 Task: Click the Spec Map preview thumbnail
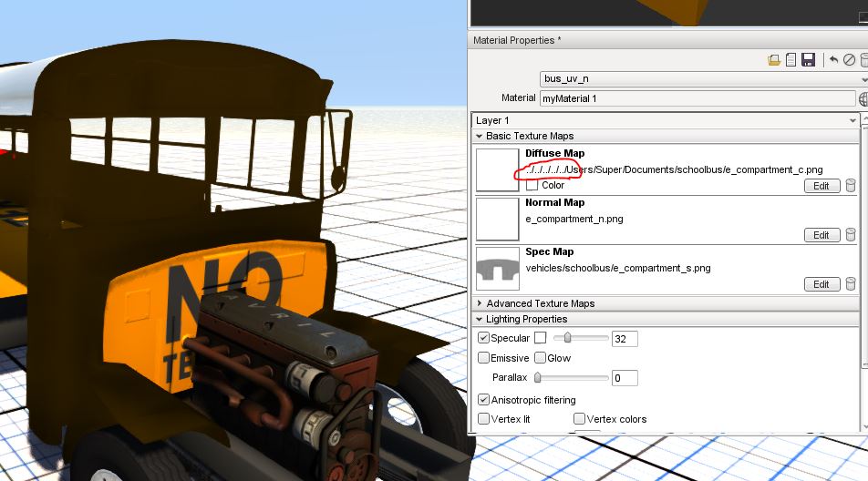498,268
